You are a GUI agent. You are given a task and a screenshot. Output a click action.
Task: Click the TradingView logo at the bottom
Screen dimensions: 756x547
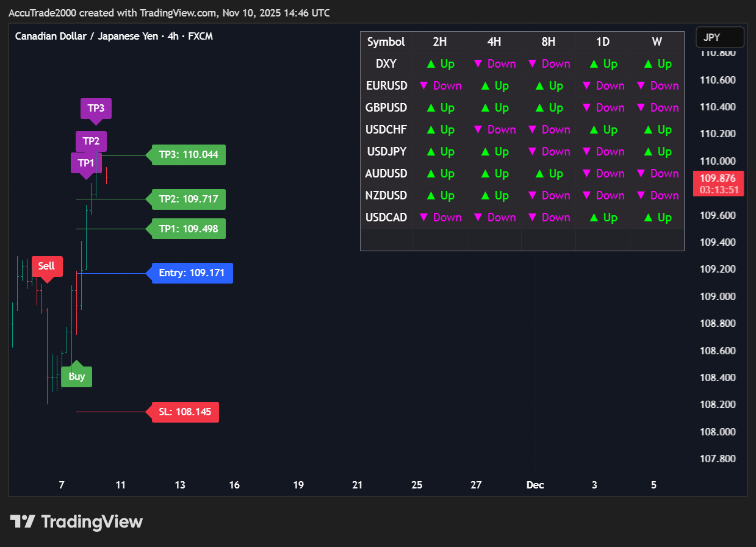(76, 522)
